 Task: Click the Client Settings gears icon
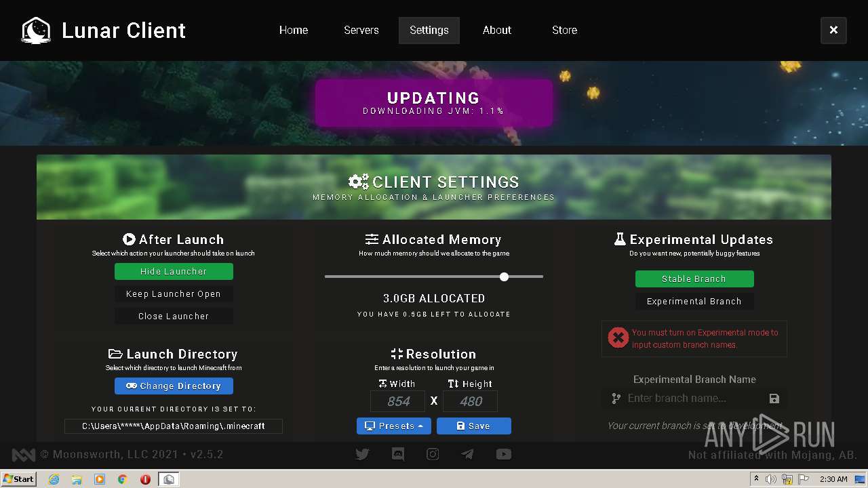click(359, 182)
